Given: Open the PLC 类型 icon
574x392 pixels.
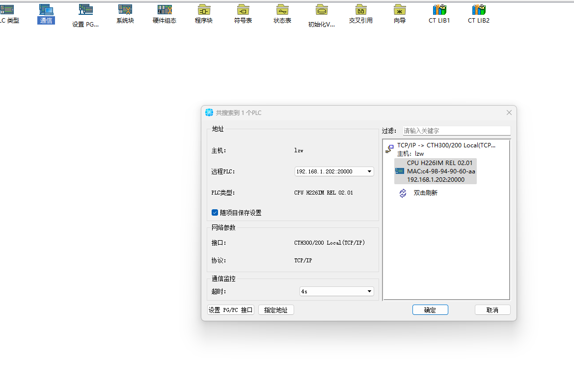Looking at the screenshot, I should tap(7, 9).
